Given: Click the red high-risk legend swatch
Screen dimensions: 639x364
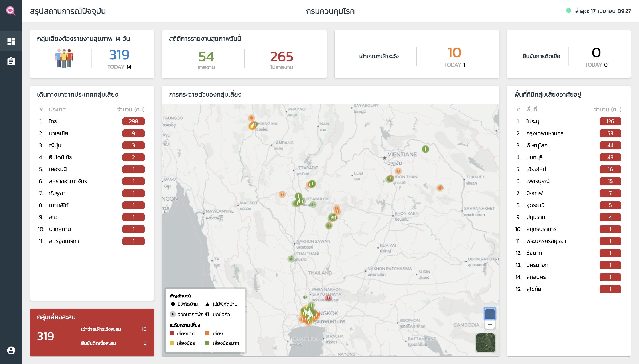Looking at the screenshot, I should point(172,333).
